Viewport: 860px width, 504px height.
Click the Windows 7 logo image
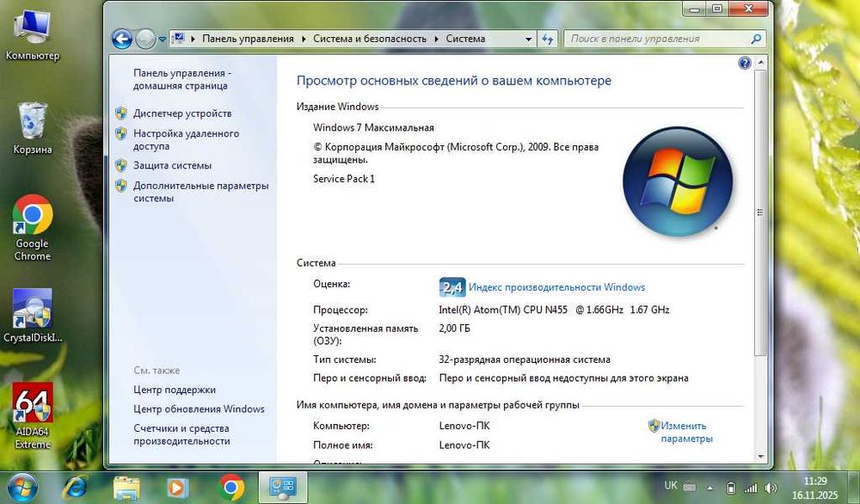tap(678, 181)
